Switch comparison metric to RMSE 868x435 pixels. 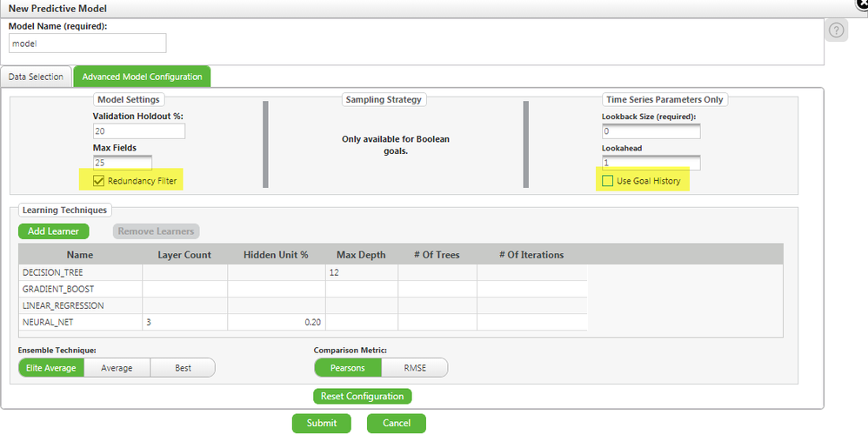pyautogui.click(x=415, y=367)
